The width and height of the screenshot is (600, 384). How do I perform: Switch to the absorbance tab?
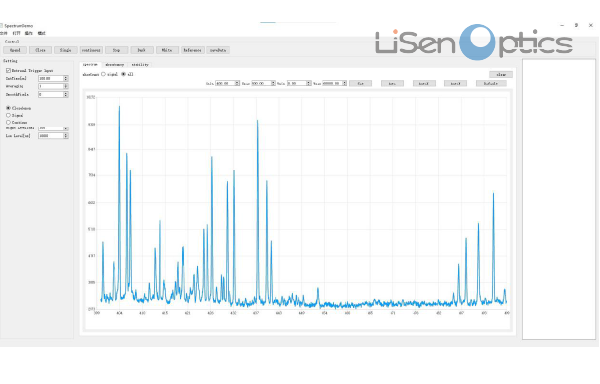114,65
